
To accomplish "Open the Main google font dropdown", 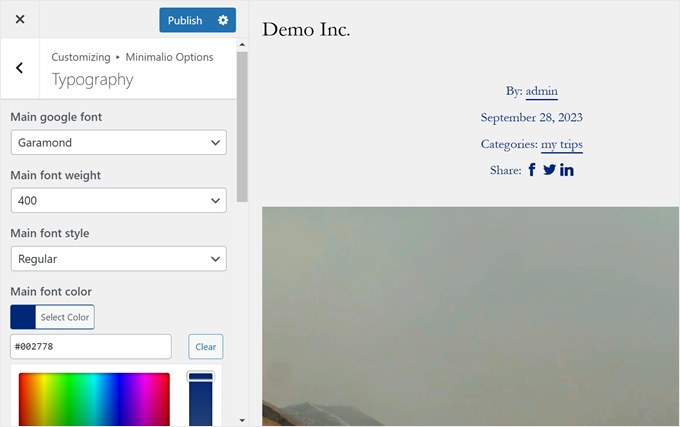I will pos(118,143).
